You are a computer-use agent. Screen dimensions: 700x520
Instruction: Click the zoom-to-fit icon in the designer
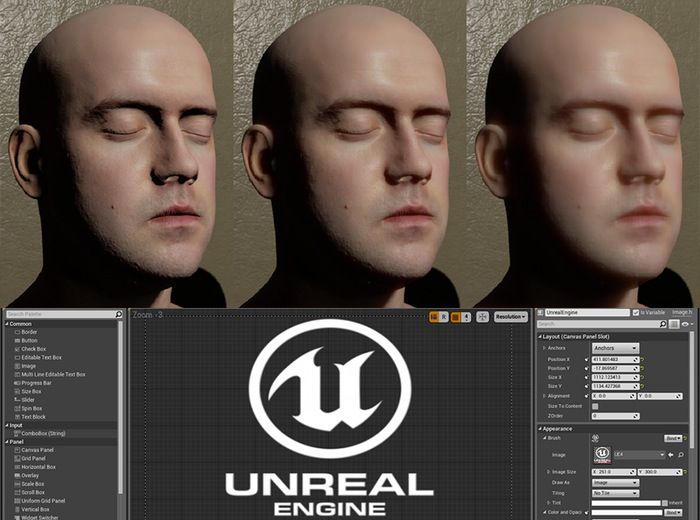coord(483,316)
